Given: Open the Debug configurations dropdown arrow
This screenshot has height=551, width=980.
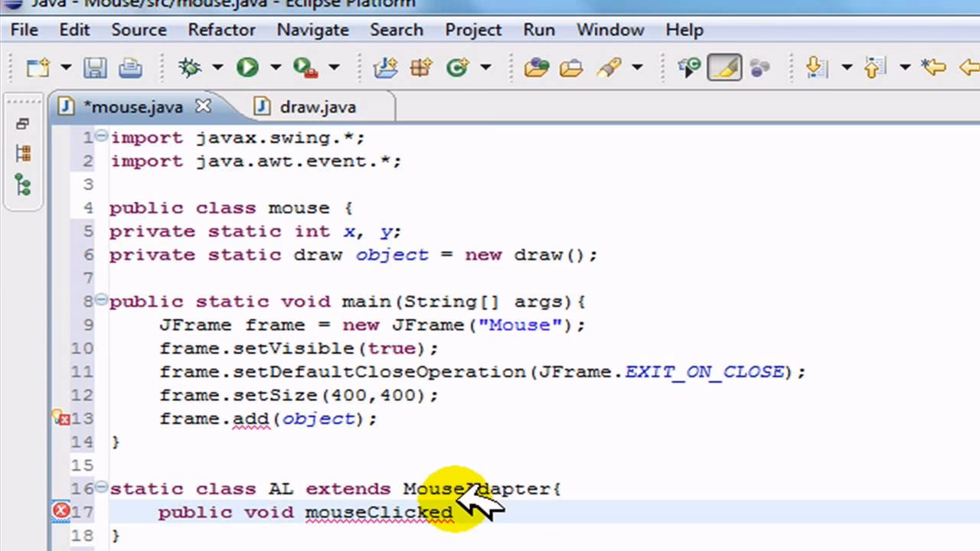Looking at the screenshot, I should (x=217, y=67).
